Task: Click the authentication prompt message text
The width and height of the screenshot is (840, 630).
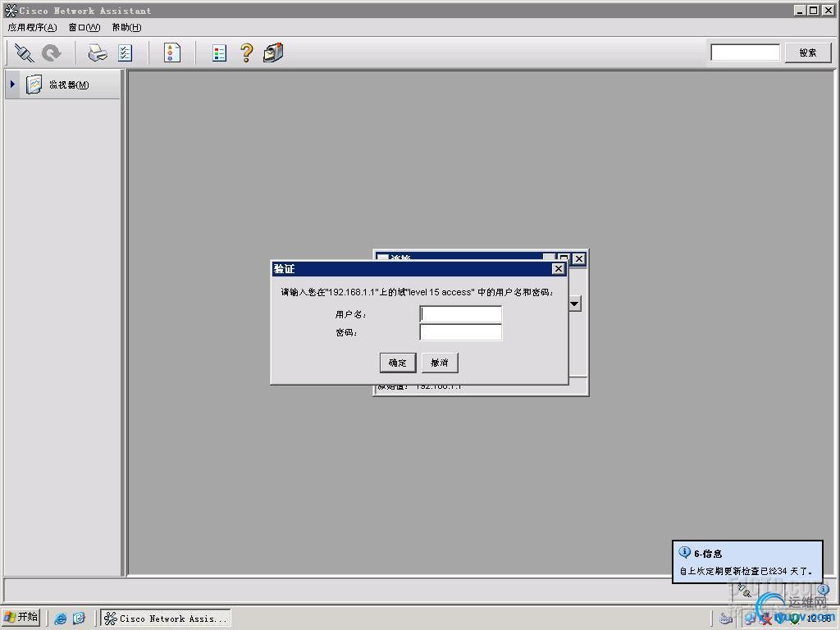Action: coord(417,292)
